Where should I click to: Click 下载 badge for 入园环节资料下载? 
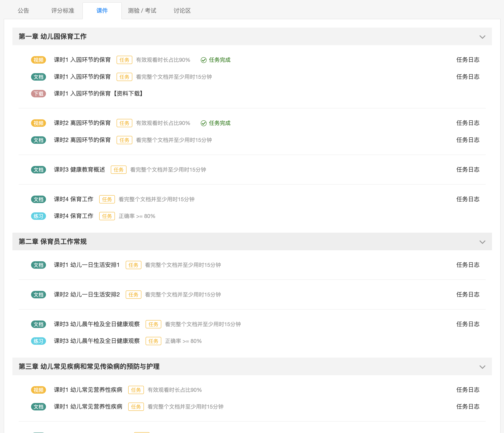39,94
